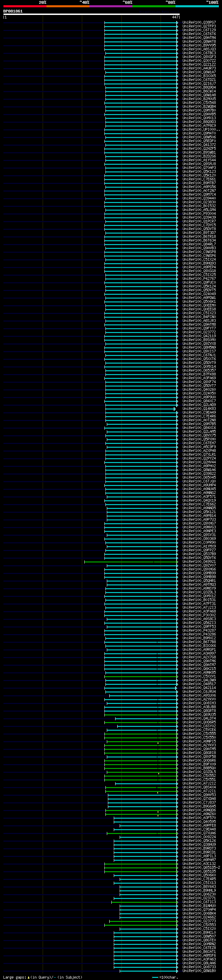Choose the UniRef100_Q6K215 label

pos(199,669)
